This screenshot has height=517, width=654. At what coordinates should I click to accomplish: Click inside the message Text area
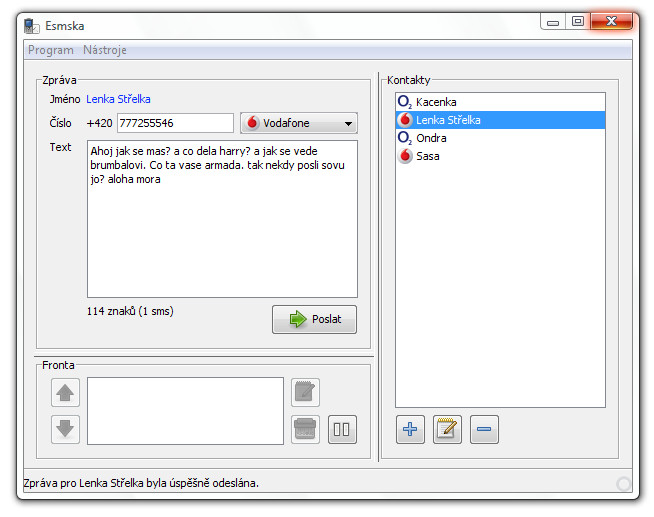222,219
